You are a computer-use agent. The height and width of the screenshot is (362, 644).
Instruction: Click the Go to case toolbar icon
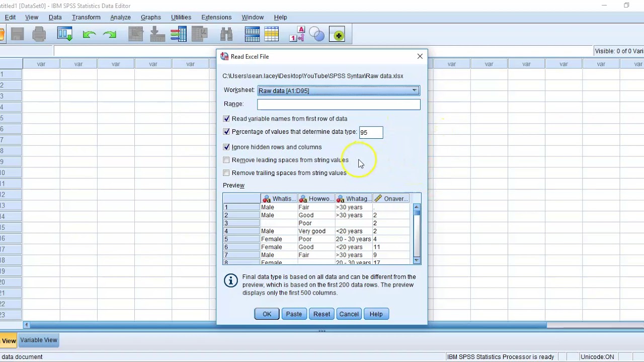[x=136, y=34]
